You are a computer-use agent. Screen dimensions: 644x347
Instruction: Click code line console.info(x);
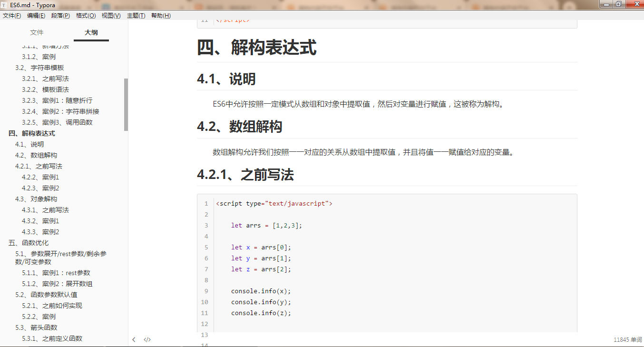tap(261, 291)
